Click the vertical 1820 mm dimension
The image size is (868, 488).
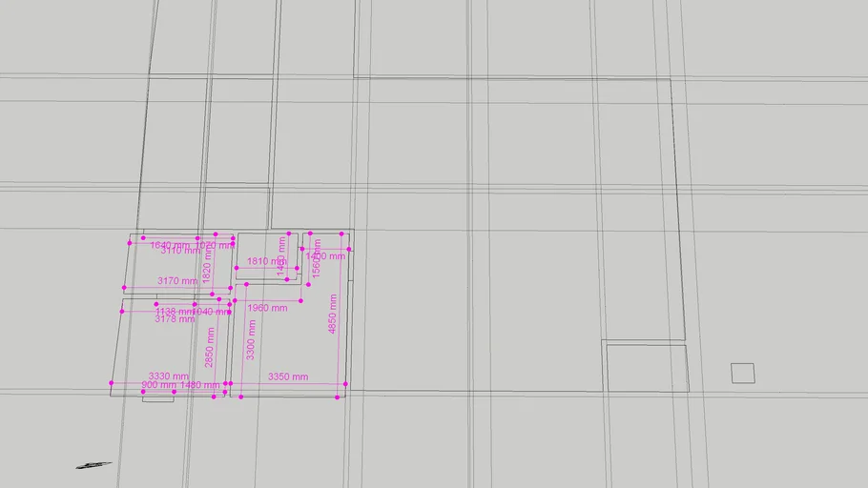tap(208, 266)
